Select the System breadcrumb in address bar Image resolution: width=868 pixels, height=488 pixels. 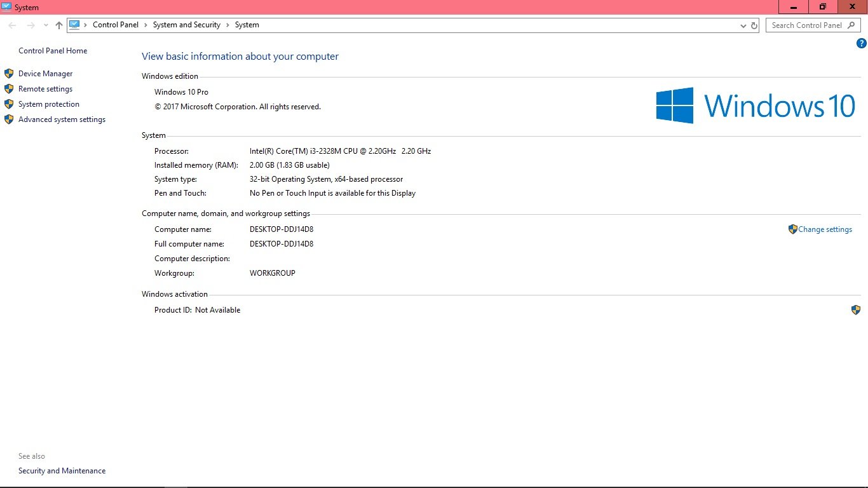point(247,25)
